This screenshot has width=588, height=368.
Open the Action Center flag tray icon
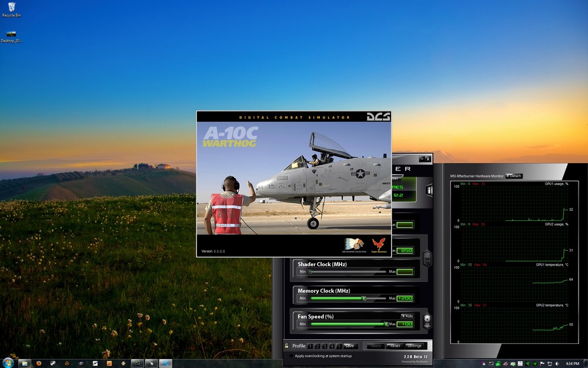click(x=542, y=363)
